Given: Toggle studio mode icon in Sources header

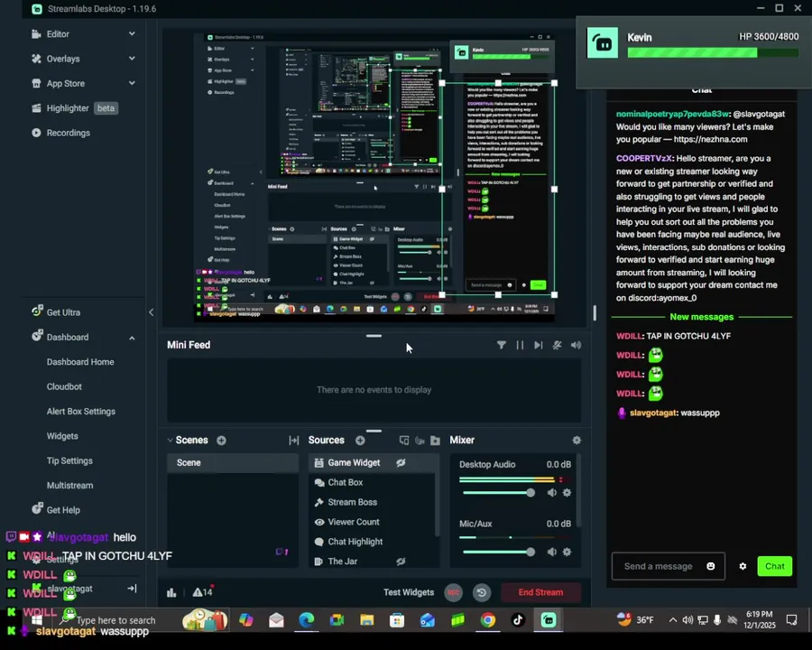Looking at the screenshot, I should pyautogui.click(x=420, y=441).
